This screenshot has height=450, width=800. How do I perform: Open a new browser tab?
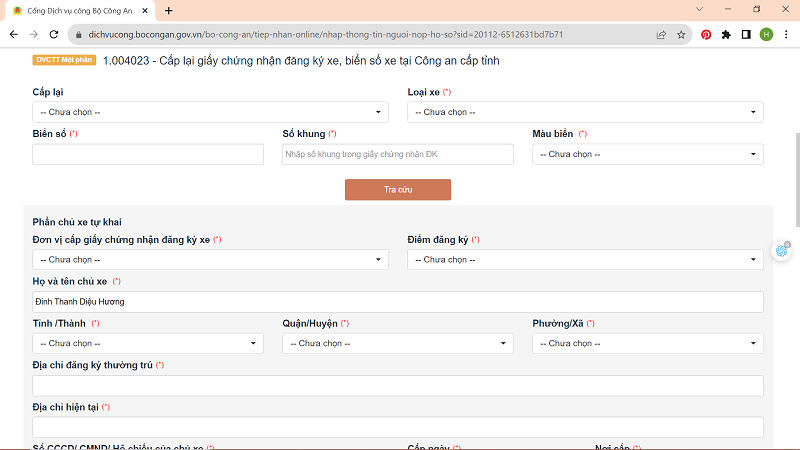click(169, 10)
